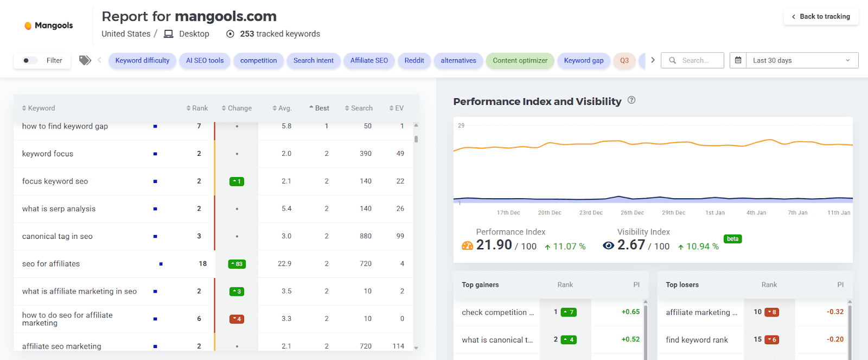The image size is (868, 360).
Task: Click the desktop device icon
Action: [x=169, y=34]
